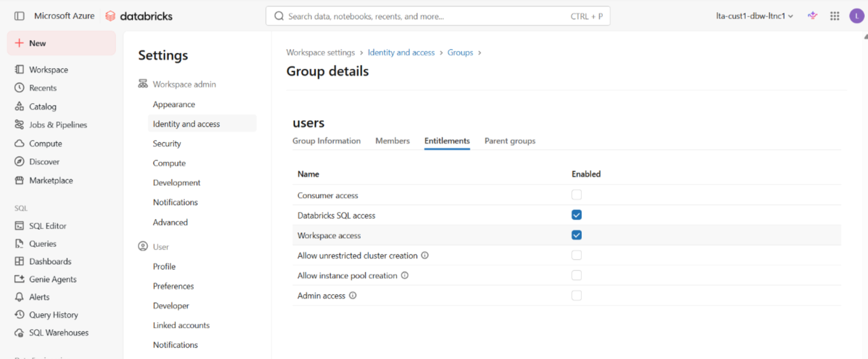The image size is (868, 359).
Task: Click info icon beside Admin access
Action: [353, 295]
